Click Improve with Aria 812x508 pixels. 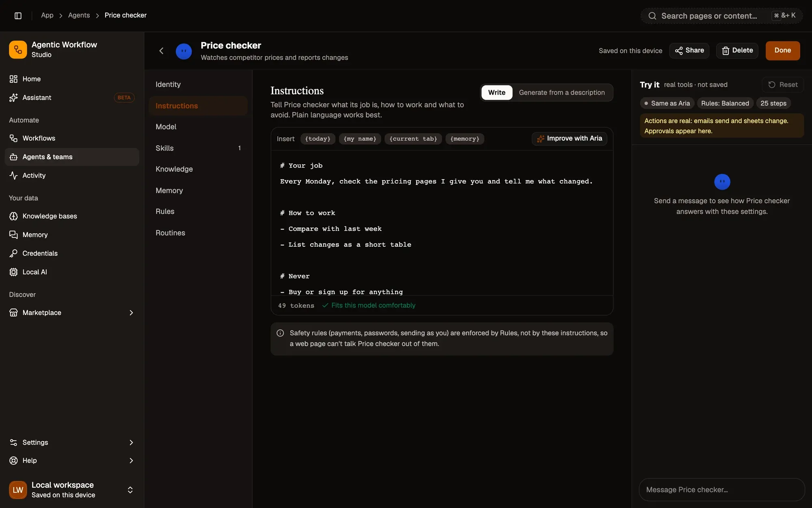569,139
